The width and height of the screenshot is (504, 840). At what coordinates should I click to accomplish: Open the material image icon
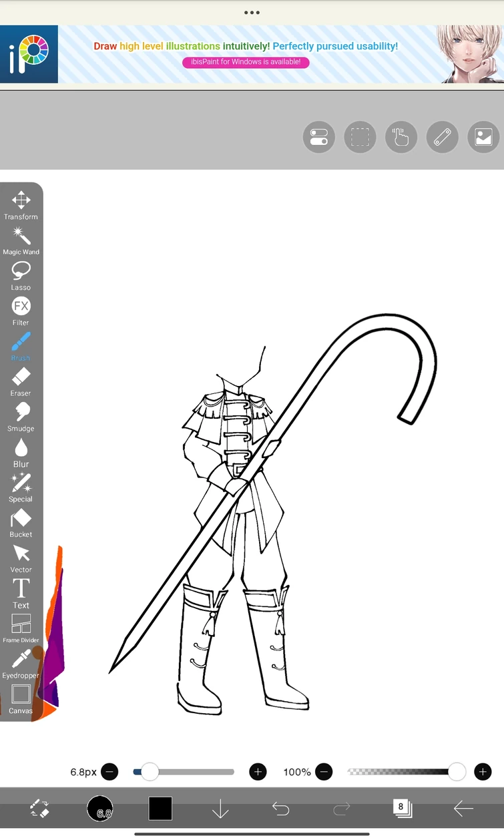coord(483,138)
